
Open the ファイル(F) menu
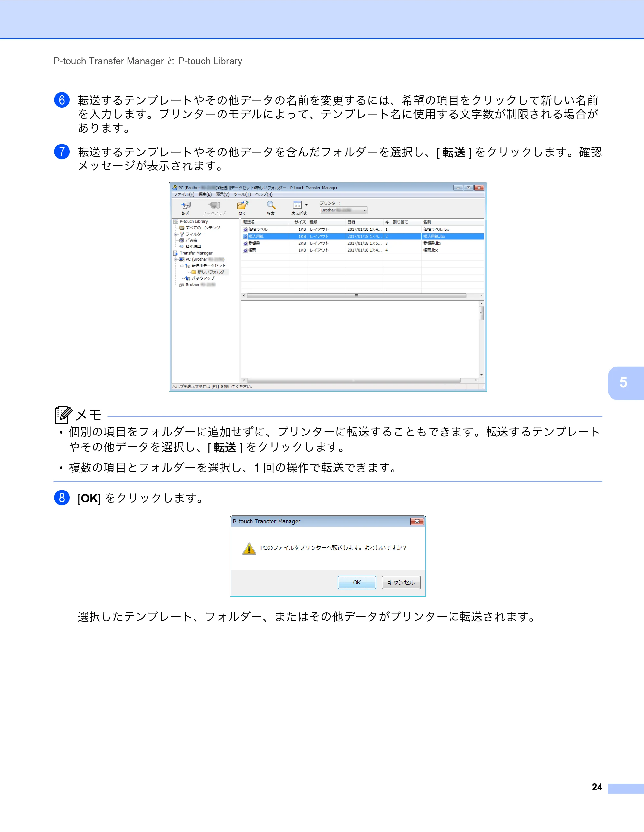(184, 194)
